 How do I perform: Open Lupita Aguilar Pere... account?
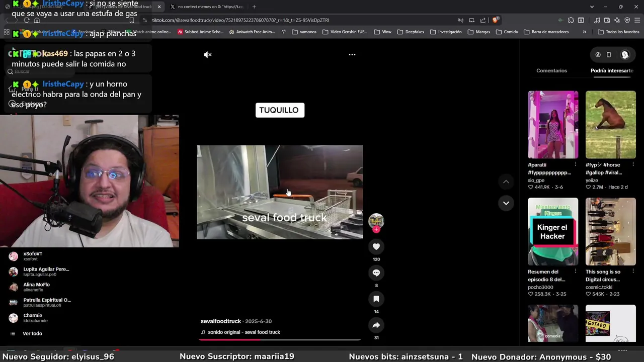[x=39, y=271]
